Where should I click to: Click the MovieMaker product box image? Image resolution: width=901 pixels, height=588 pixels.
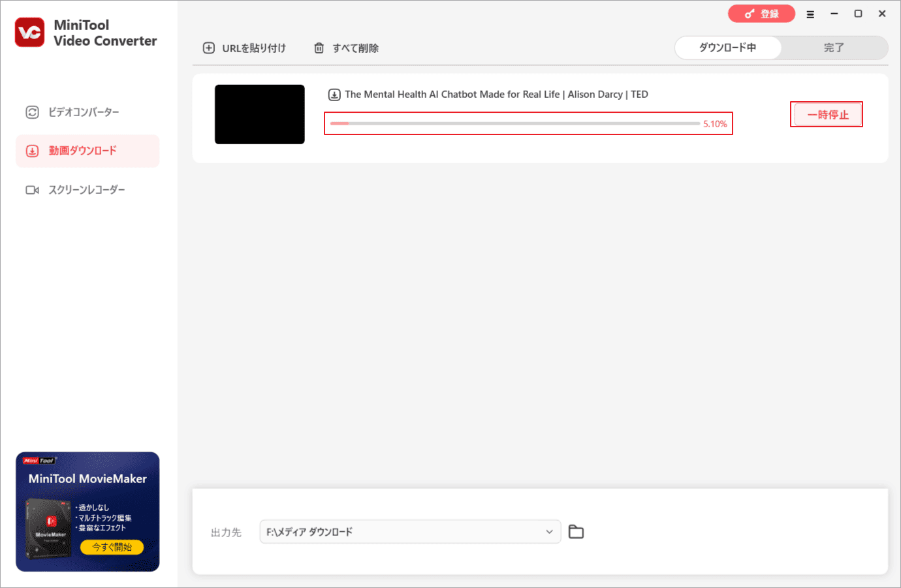(48, 527)
